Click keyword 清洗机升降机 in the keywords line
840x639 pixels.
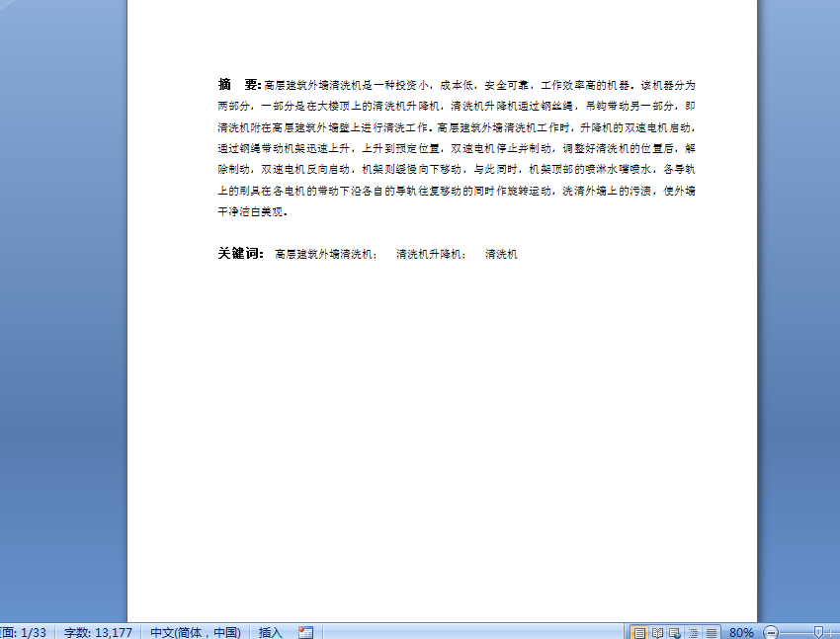click(x=429, y=254)
